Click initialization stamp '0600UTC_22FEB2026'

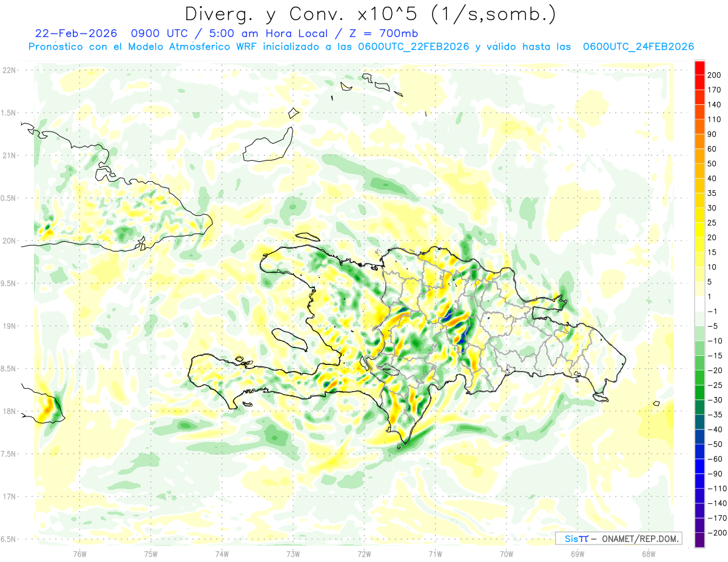[413, 47]
